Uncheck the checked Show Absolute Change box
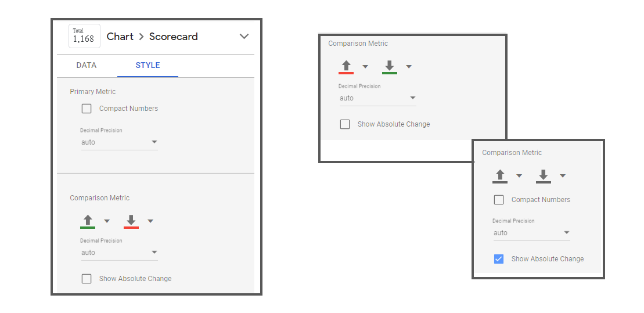644x313 pixels. tap(499, 259)
